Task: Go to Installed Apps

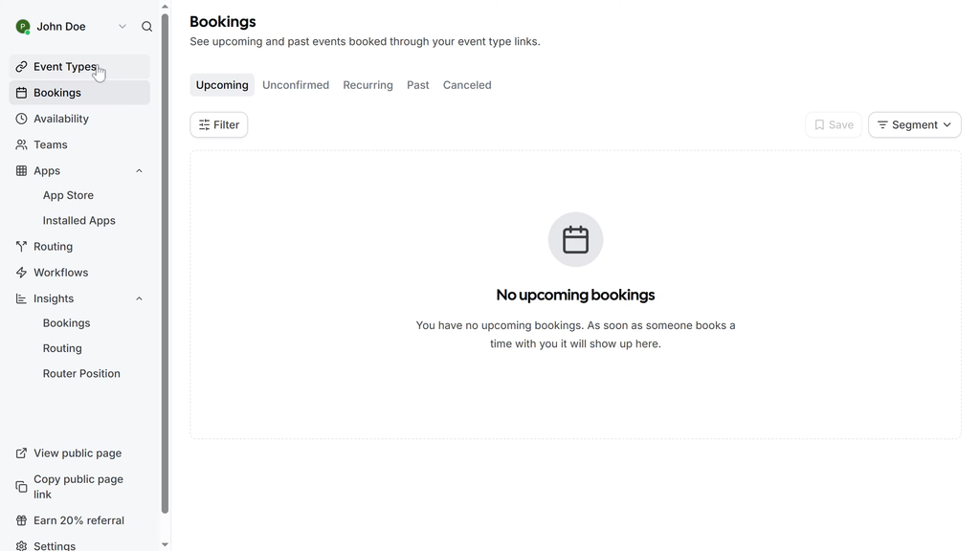Action: pyautogui.click(x=78, y=220)
